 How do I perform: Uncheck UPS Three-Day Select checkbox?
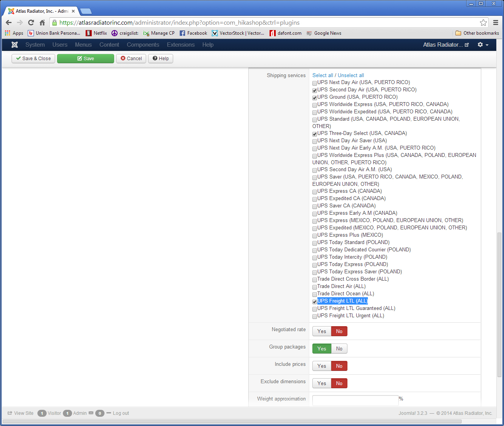[315, 134]
